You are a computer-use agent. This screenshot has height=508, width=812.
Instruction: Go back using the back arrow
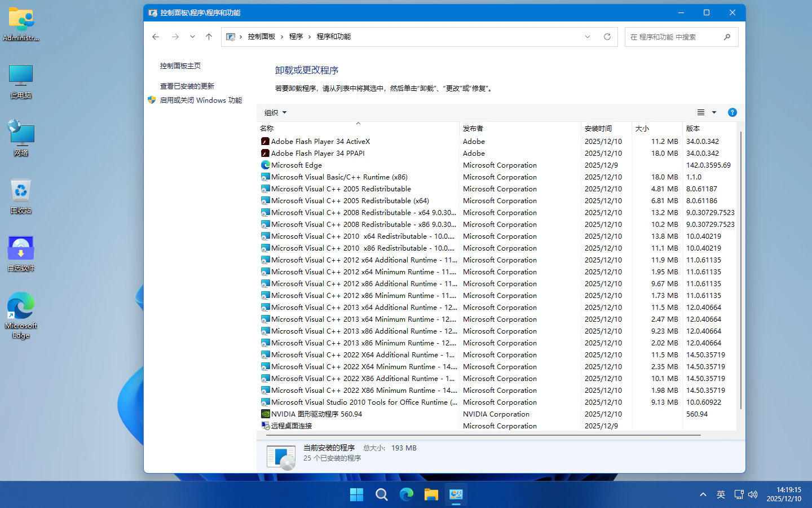[156, 37]
